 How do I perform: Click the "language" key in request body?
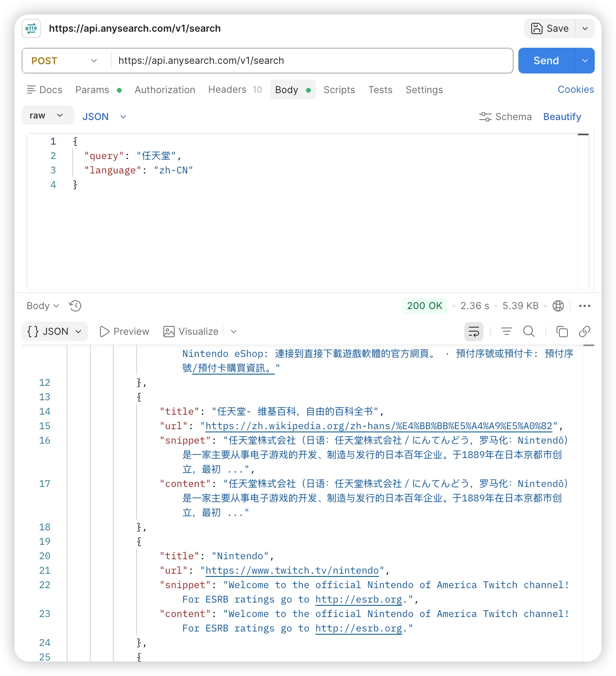[113, 170]
